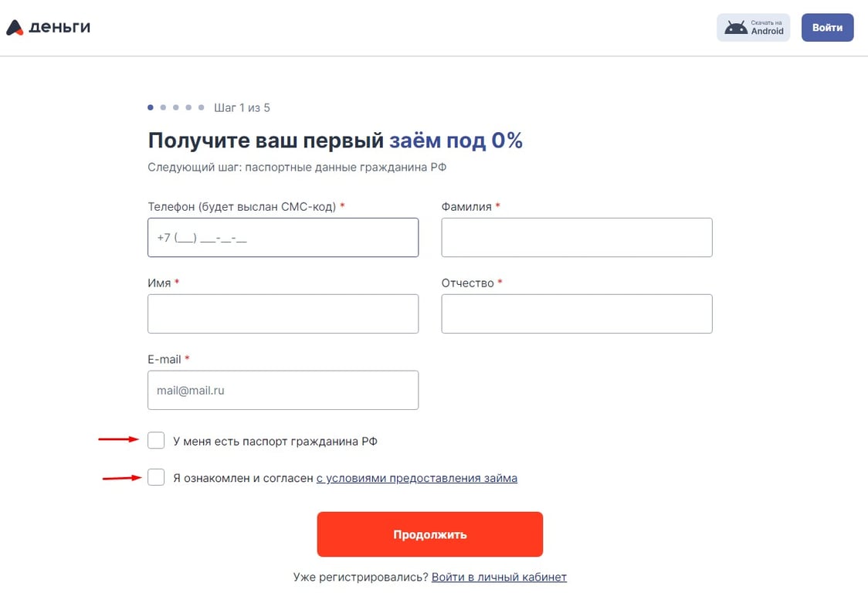Select the third step progress dot
Viewport: 868px width, 593px height.
click(176, 108)
